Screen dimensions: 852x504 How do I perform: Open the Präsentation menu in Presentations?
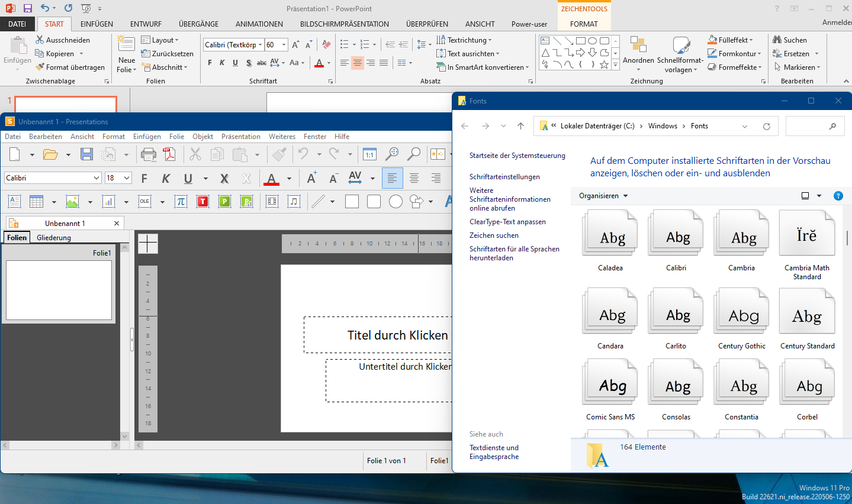click(x=241, y=137)
